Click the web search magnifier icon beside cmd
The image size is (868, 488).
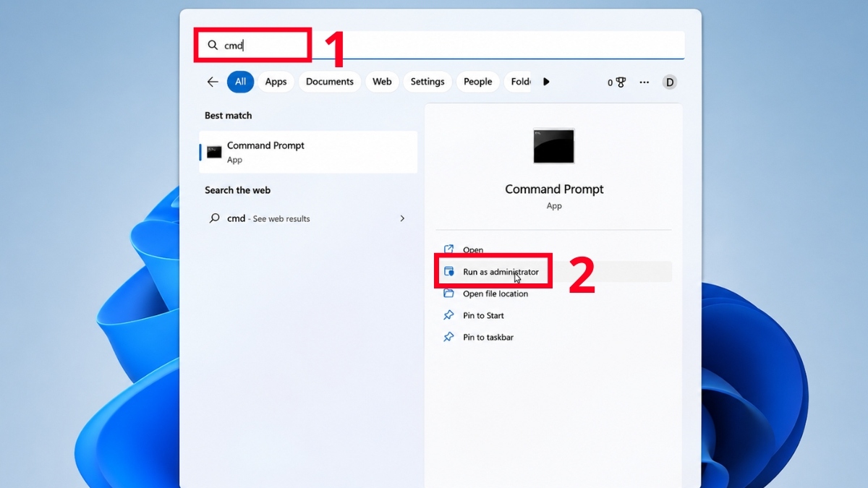[x=214, y=218]
